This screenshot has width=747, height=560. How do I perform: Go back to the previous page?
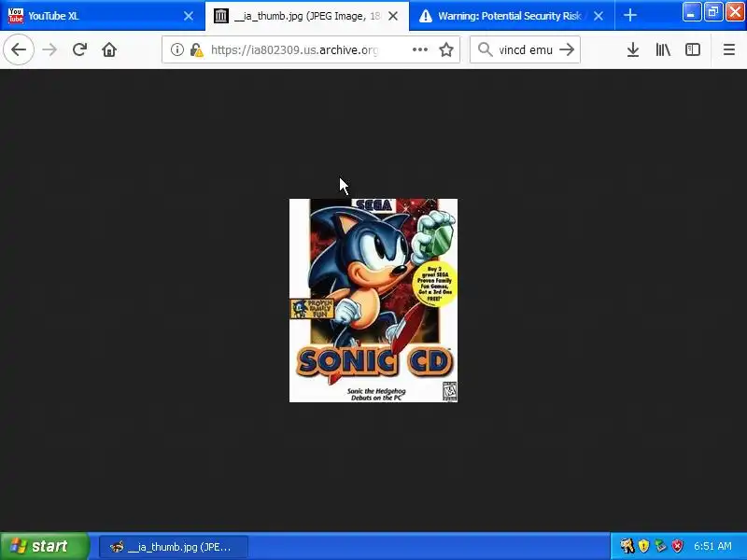[19, 49]
